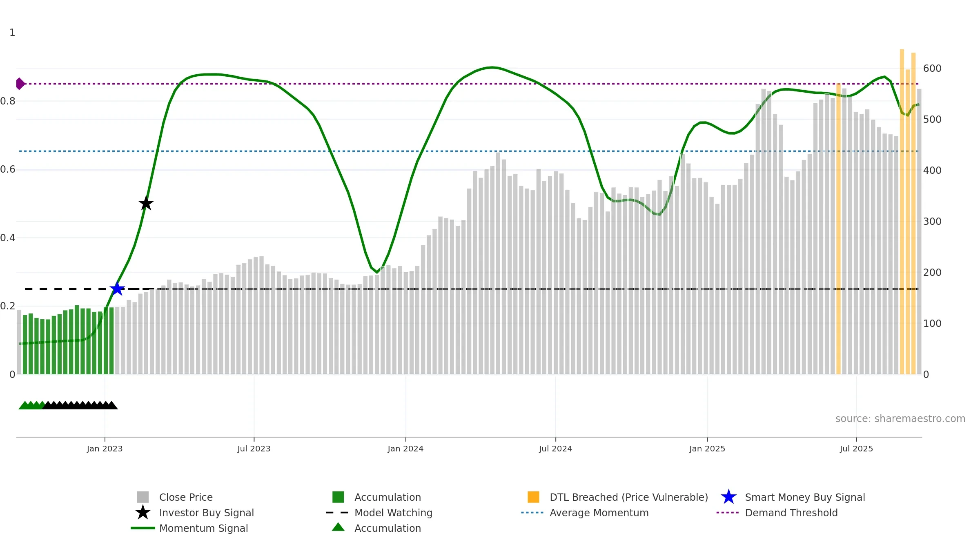
Task: Click the tallest orange bar near Jul 2025
Action: [x=902, y=211]
